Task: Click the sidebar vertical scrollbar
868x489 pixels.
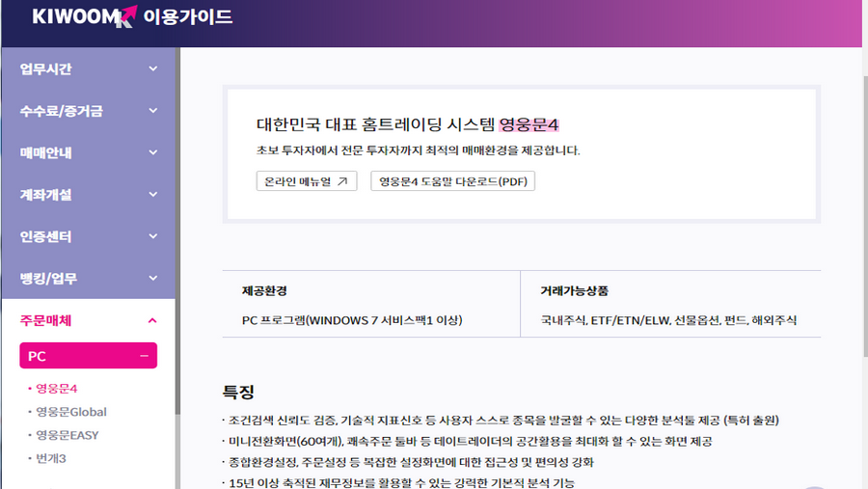Action: point(177,230)
